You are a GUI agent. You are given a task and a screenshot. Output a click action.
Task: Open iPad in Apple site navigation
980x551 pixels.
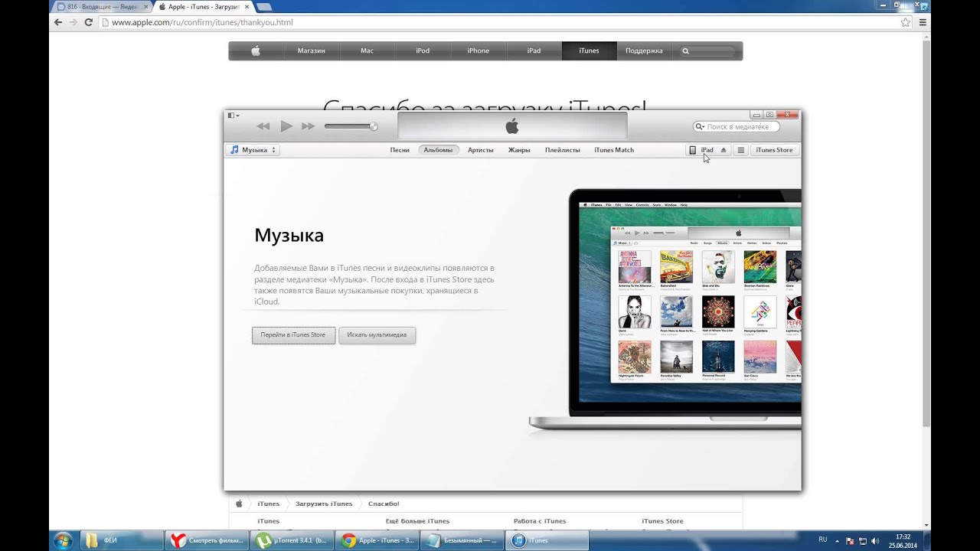coord(534,51)
